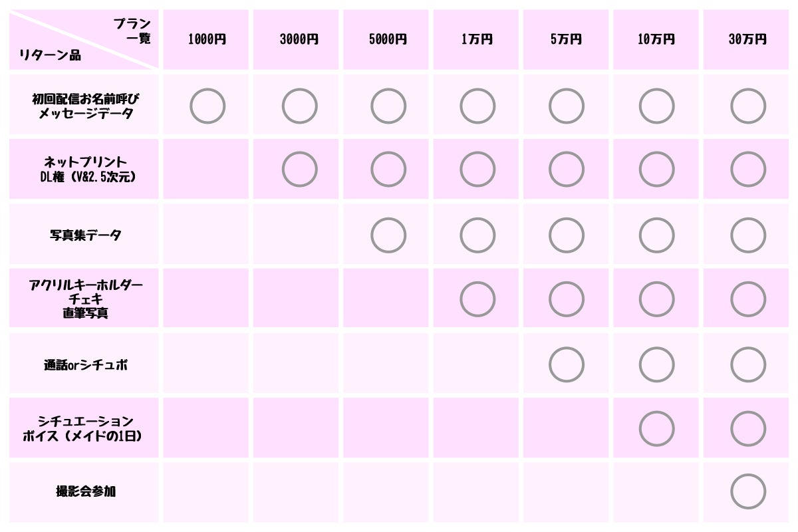Click the 写真集データ circle under 30万円

click(x=748, y=235)
